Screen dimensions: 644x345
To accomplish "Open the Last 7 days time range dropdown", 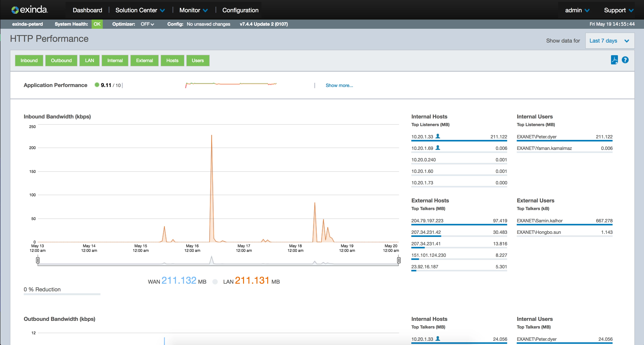I will pos(609,41).
